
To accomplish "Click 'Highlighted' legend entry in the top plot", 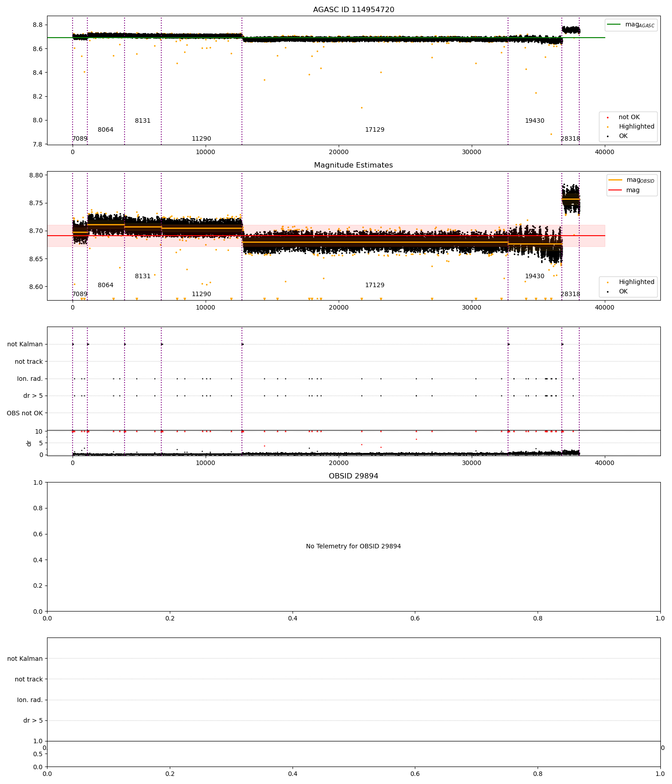I will pos(631,127).
